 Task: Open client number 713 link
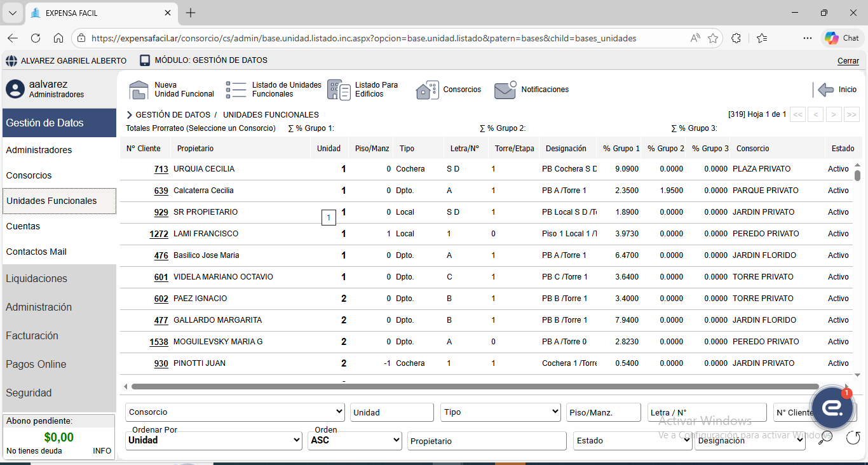pos(161,170)
